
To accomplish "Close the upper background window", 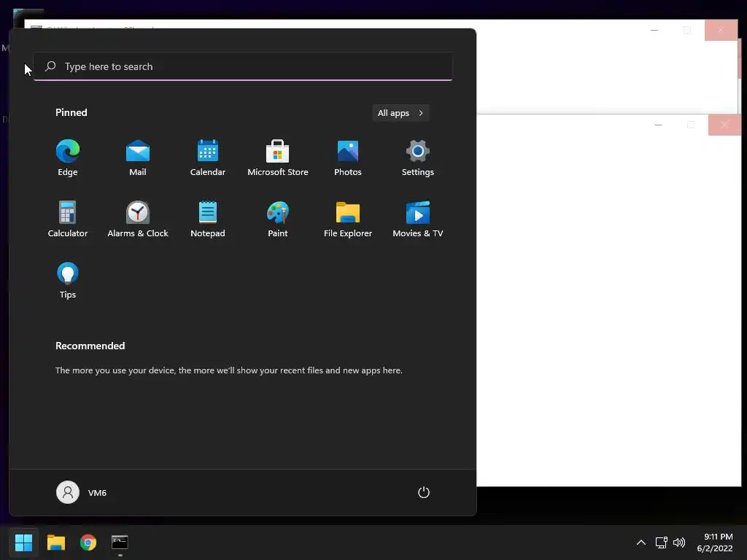I will [x=721, y=30].
